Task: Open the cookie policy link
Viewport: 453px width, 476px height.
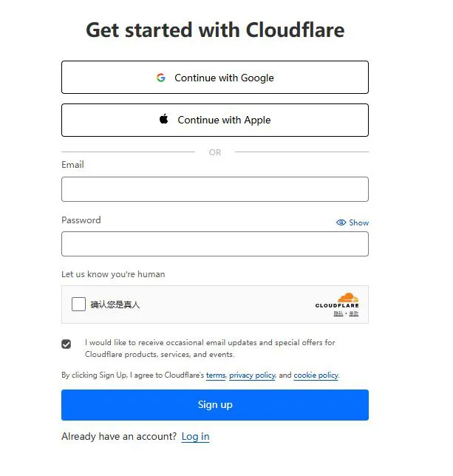Action: click(x=316, y=375)
